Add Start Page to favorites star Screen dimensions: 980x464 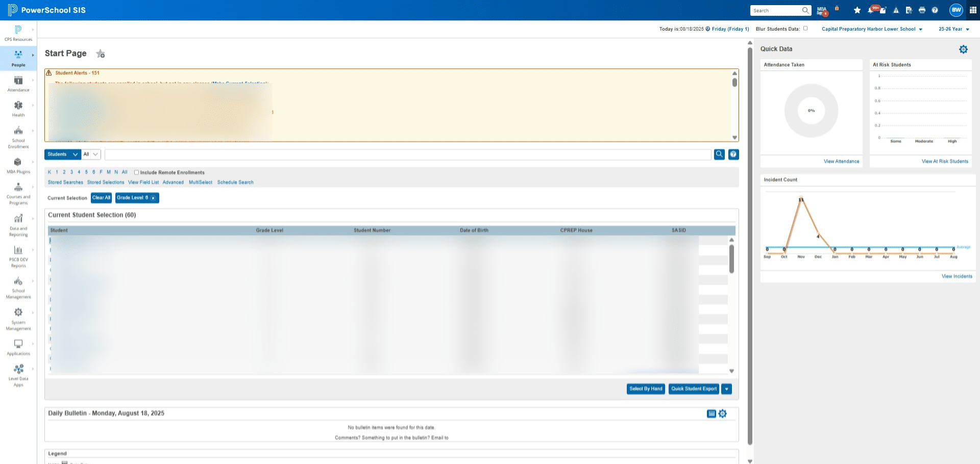[x=101, y=54]
